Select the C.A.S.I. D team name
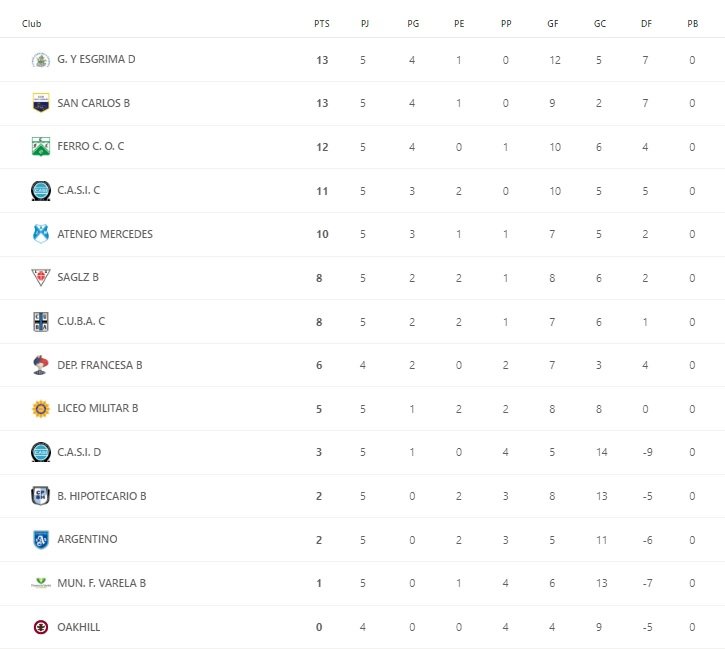Viewport: 725px width, 649px height. [x=79, y=452]
